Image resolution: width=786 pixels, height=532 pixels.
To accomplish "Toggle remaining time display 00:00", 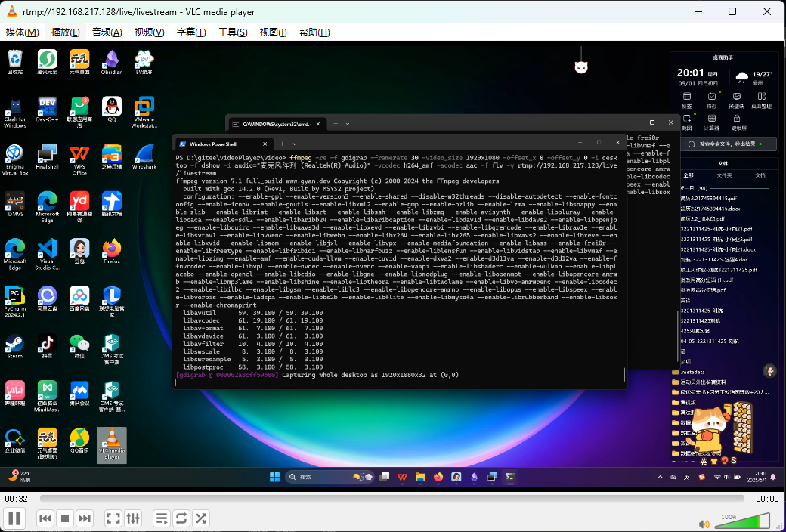I will pos(767,499).
